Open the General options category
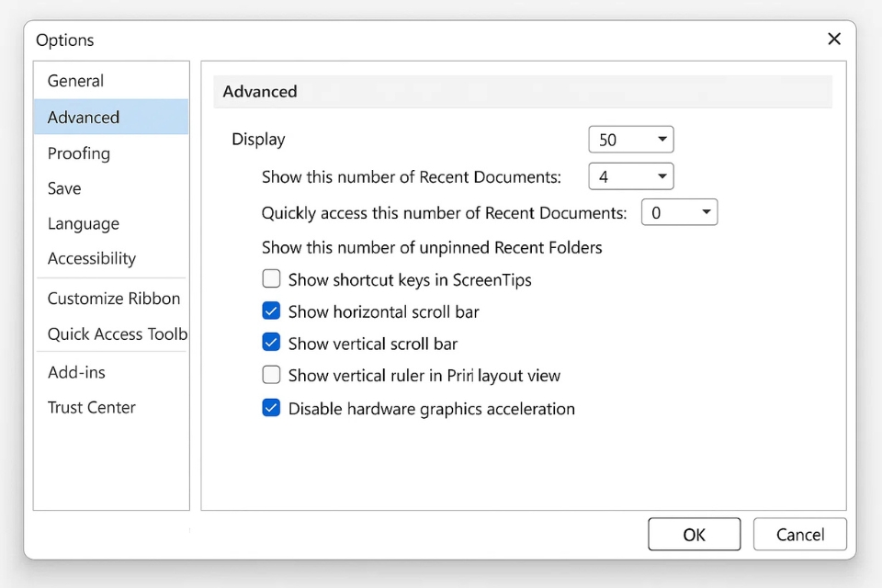The width and height of the screenshot is (882, 588). (75, 81)
